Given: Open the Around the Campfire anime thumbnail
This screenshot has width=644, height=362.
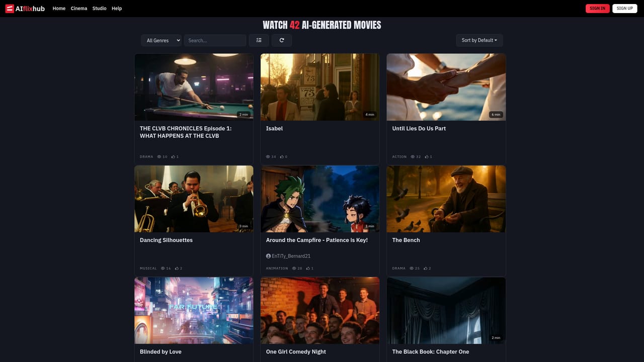Looking at the screenshot, I should tap(320, 199).
